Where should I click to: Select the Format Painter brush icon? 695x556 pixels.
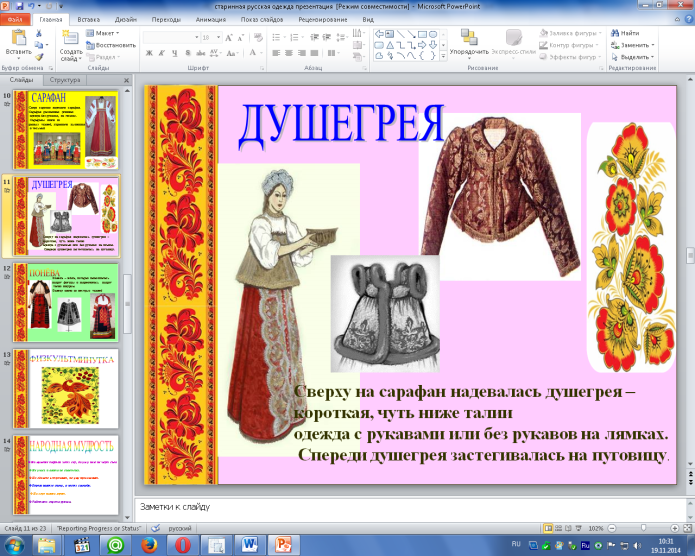point(39,57)
